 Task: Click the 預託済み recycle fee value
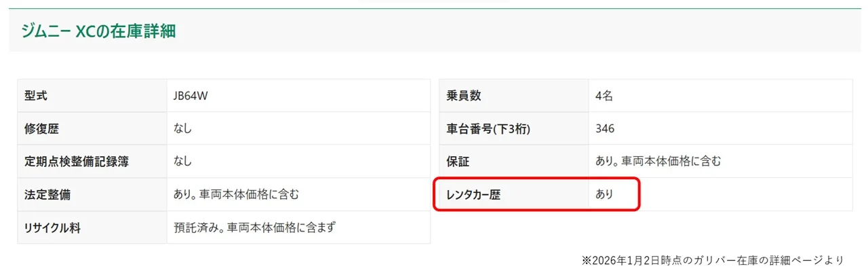click(254, 227)
